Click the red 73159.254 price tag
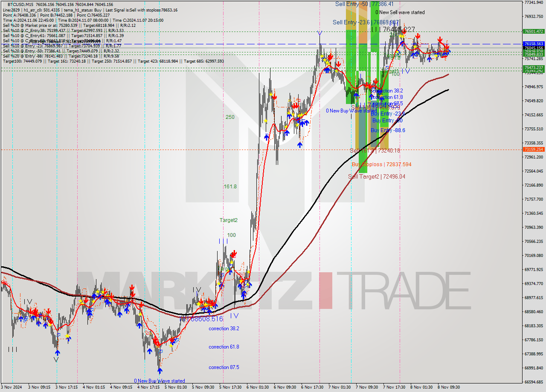Image resolution: width=546 pixels, height=392 pixels. tap(534, 149)
